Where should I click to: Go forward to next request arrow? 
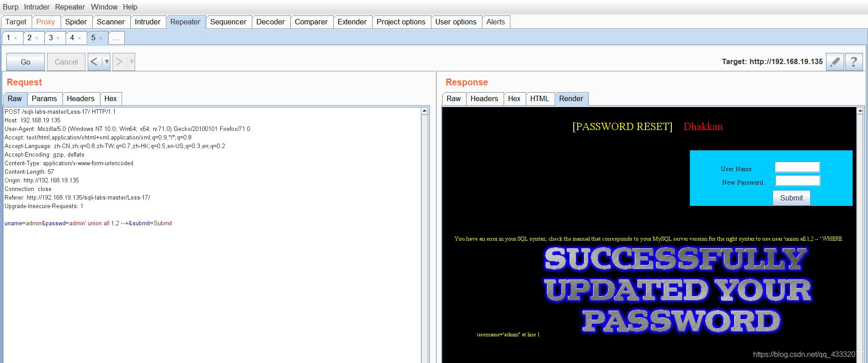[x=119, y=62]
